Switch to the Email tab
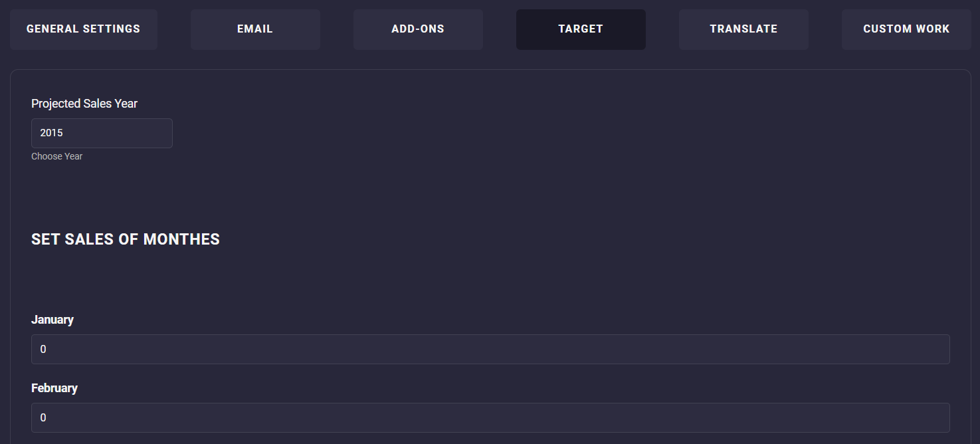Viewport: 980px width, 444px height. point(255,29)
